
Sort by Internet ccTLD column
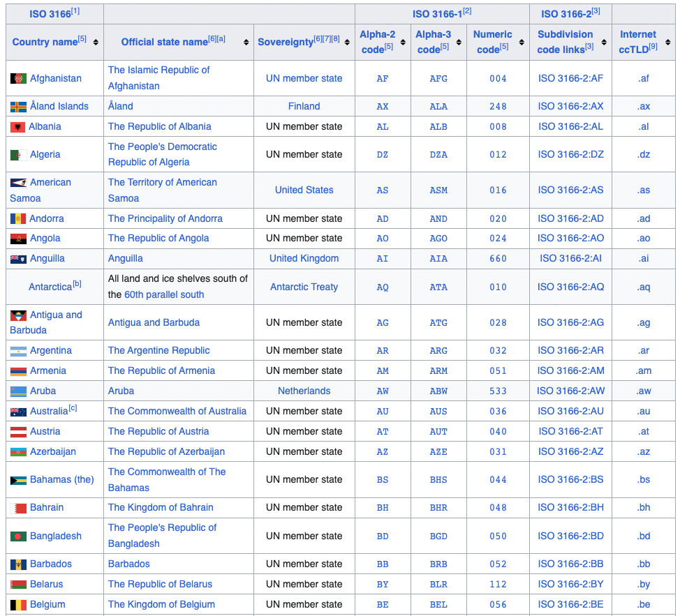(667, 43)
